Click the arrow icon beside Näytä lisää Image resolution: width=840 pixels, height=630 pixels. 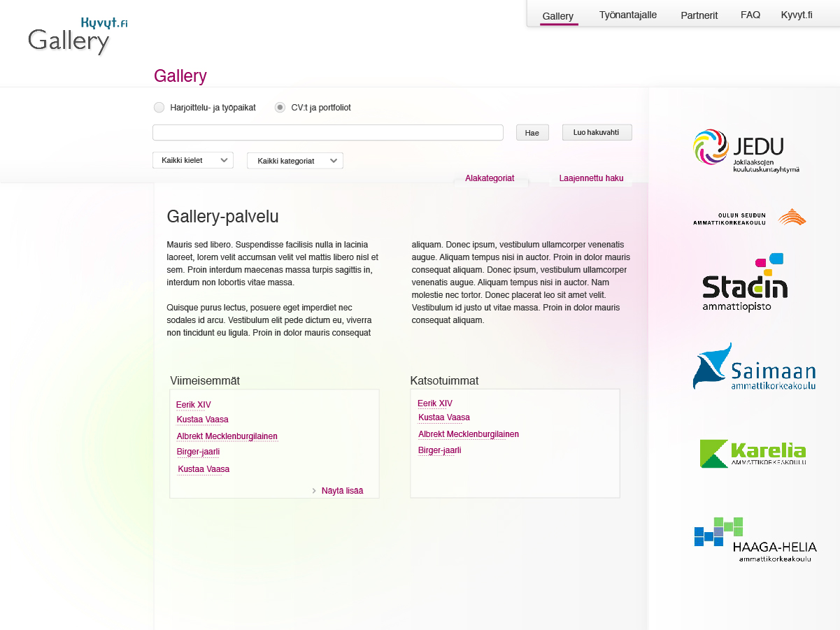pyautogui.click(x=314, y=491)
